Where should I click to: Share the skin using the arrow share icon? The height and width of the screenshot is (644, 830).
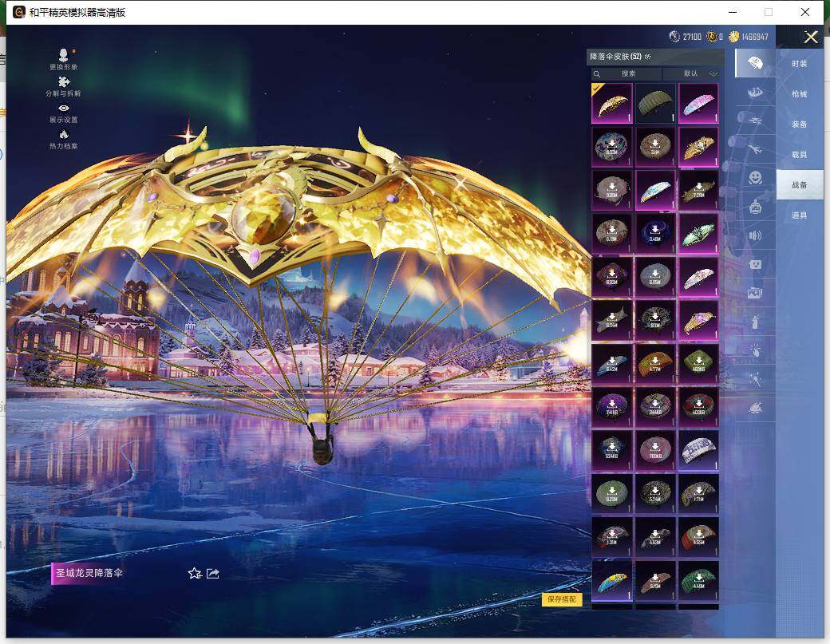[x=213, y=573]
